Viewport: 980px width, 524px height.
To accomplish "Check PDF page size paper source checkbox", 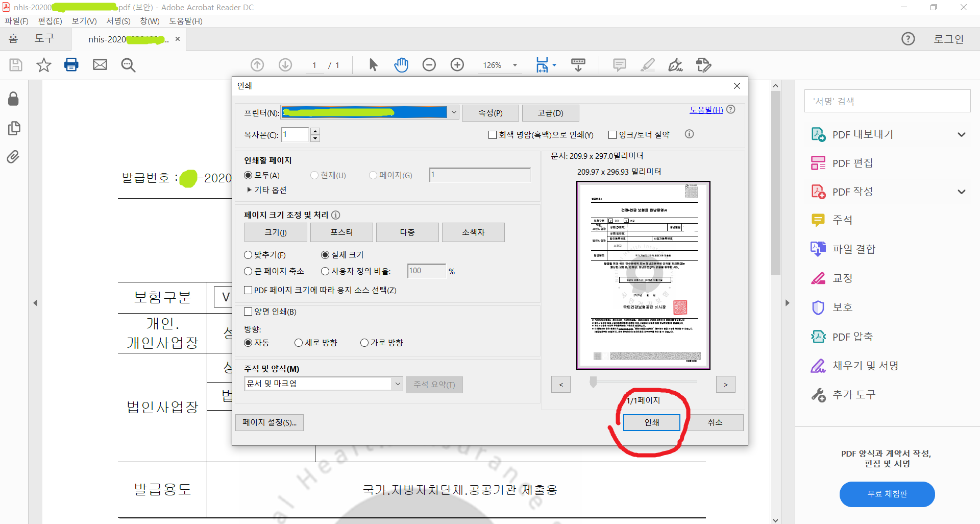I will 248,290.
